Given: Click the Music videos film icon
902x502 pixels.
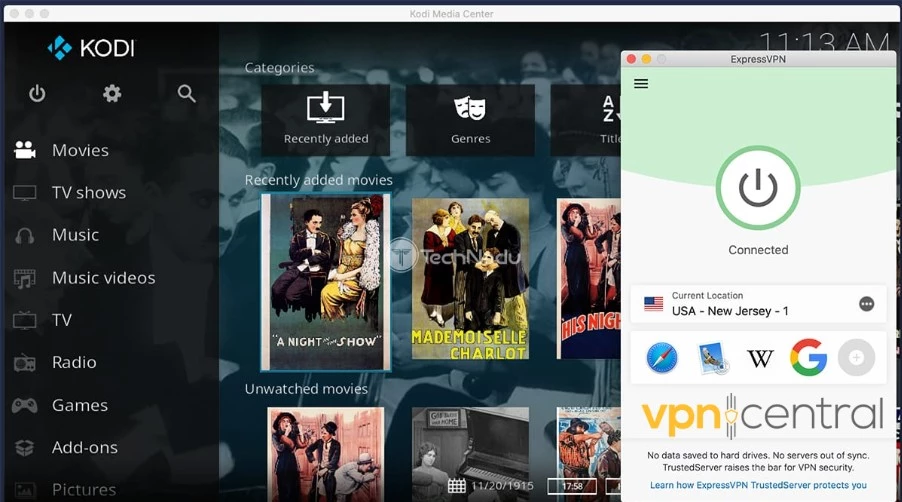Looking at the screenshot, I should point(25,278).
